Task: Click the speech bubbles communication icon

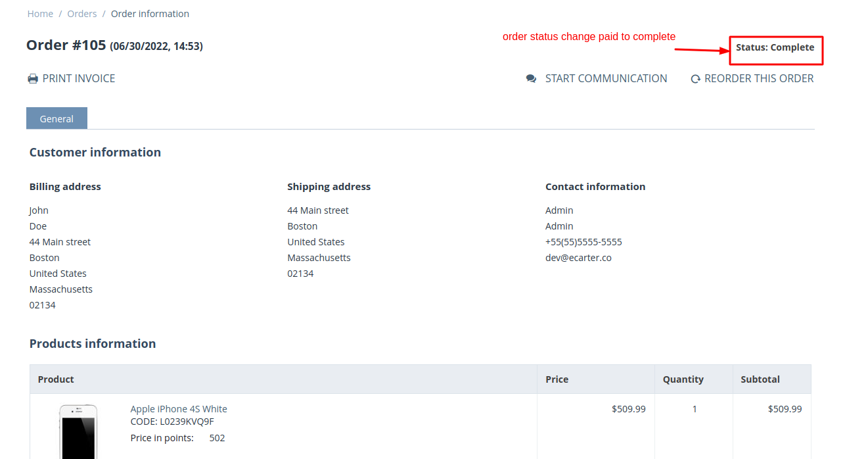Action: click(531, 79)
